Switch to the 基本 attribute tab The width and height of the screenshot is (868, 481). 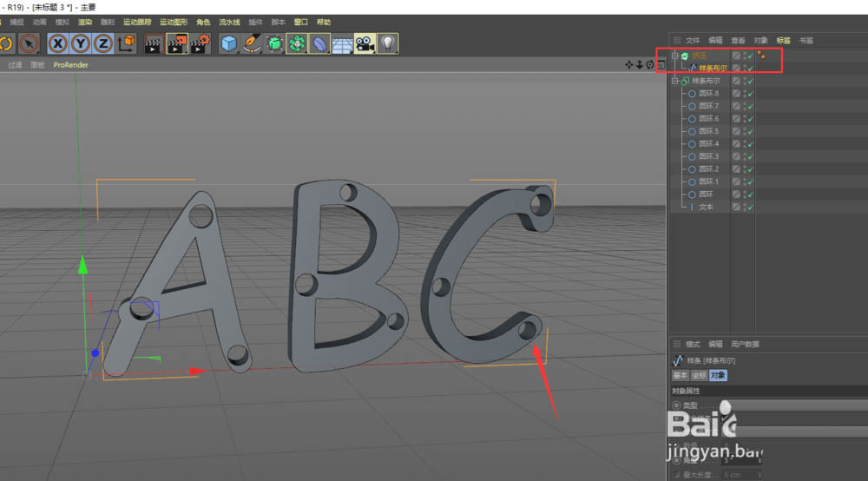pos(680,375)
